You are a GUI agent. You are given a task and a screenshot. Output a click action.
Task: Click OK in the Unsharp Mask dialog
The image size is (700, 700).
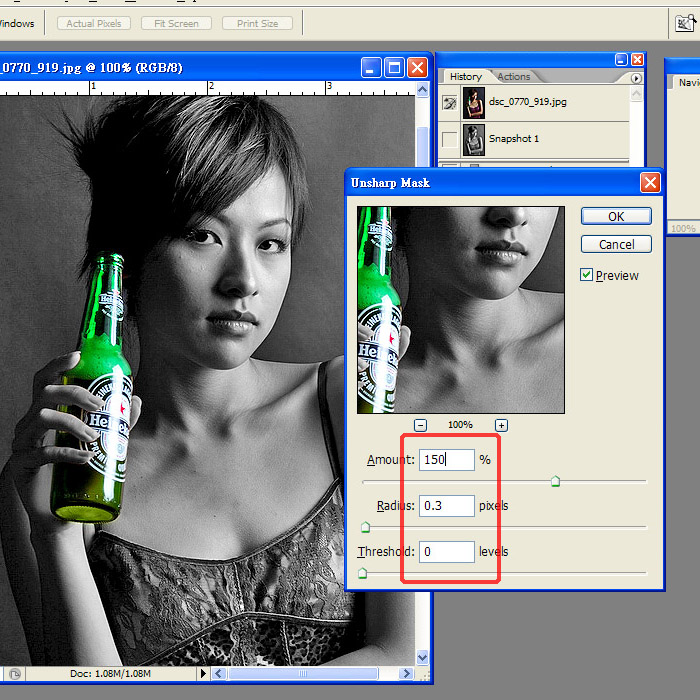pyautogui.click(x=616, y=216)
